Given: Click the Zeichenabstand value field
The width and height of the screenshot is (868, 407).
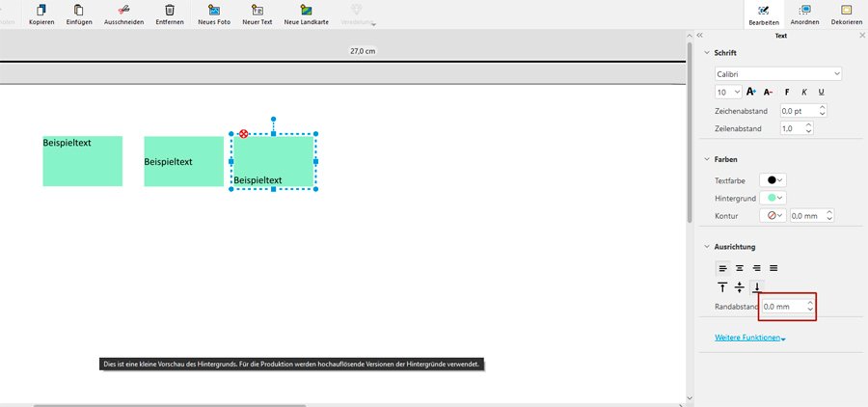Looking at the screenshot, I should [x=799, y=111].
